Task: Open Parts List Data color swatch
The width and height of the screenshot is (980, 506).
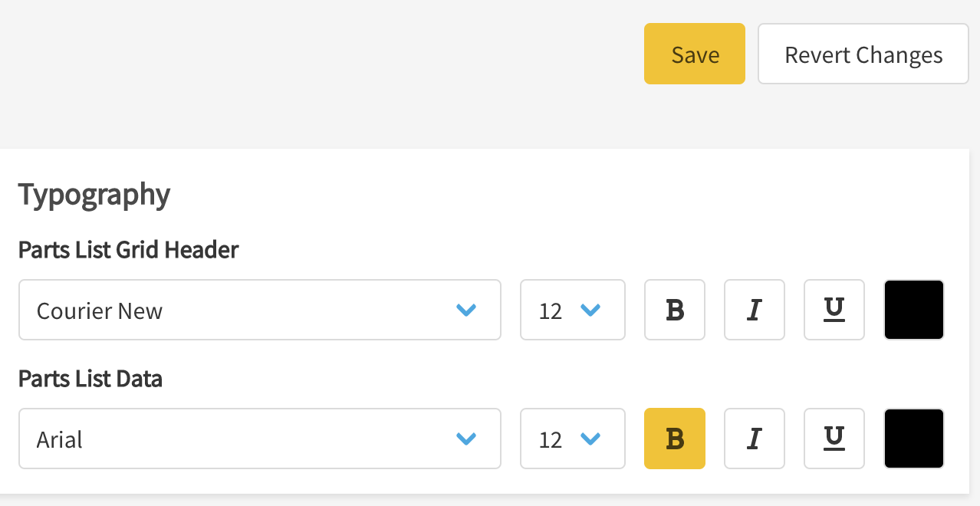Action: (x=914, y=439)
